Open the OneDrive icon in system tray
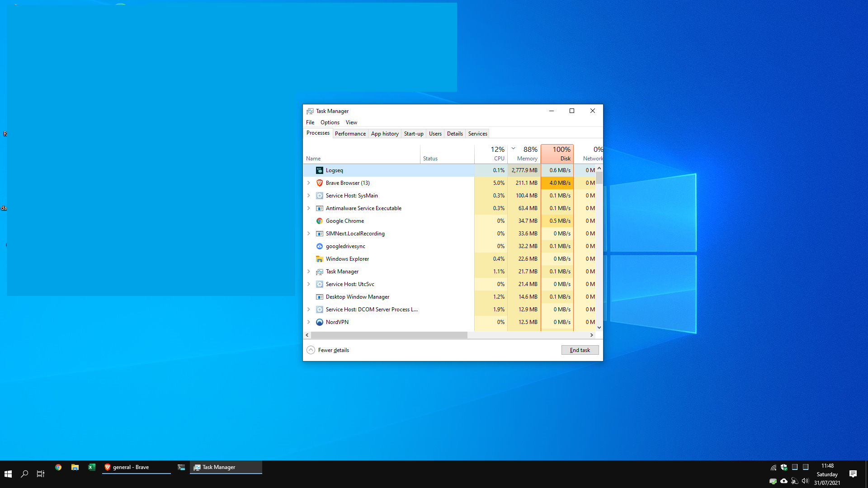Viewport: 868px width, 488px height. [x=784, y=481]
